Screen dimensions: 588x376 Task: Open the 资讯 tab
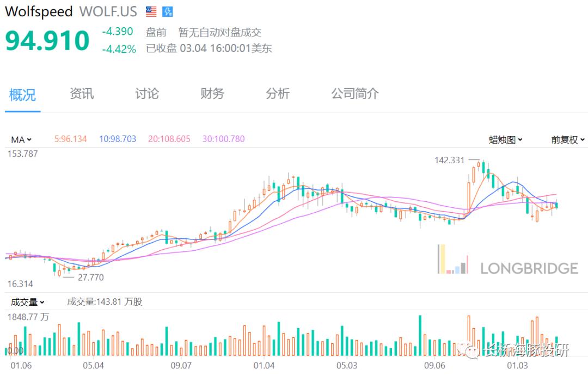82,94
